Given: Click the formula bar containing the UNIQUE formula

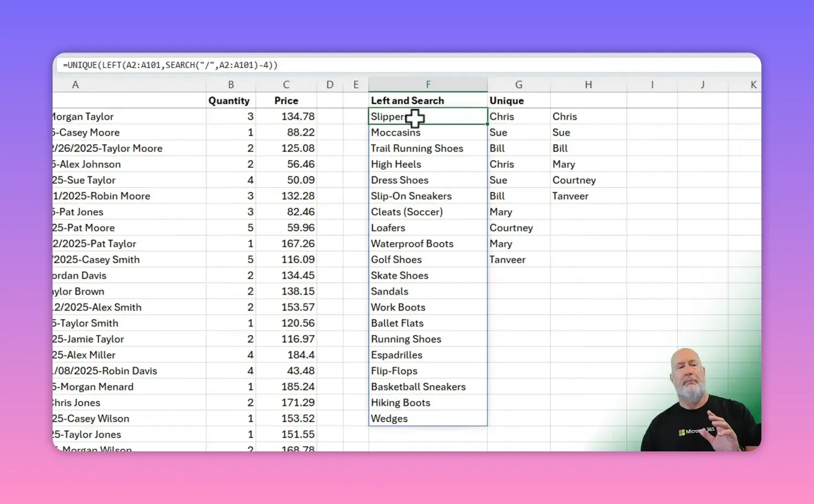Looking at the screenshot, I should click(221, 65).
